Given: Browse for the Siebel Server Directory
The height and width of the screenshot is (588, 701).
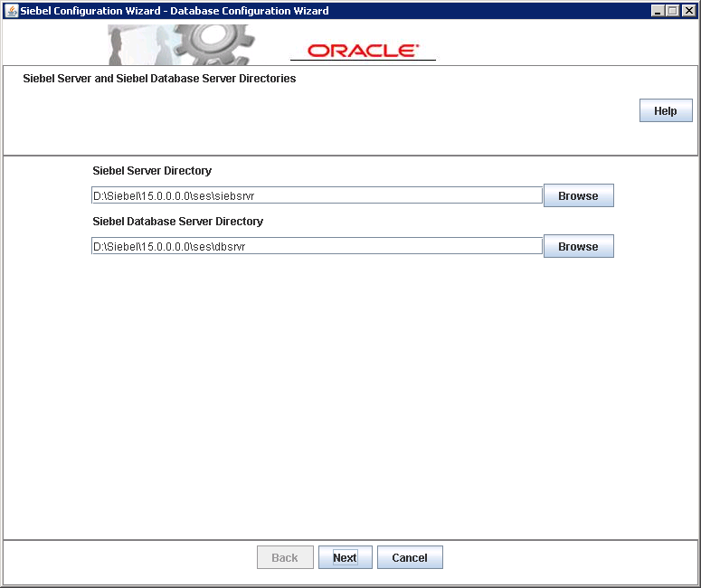Looking at the screenshot, I should [x=579, y=195].
